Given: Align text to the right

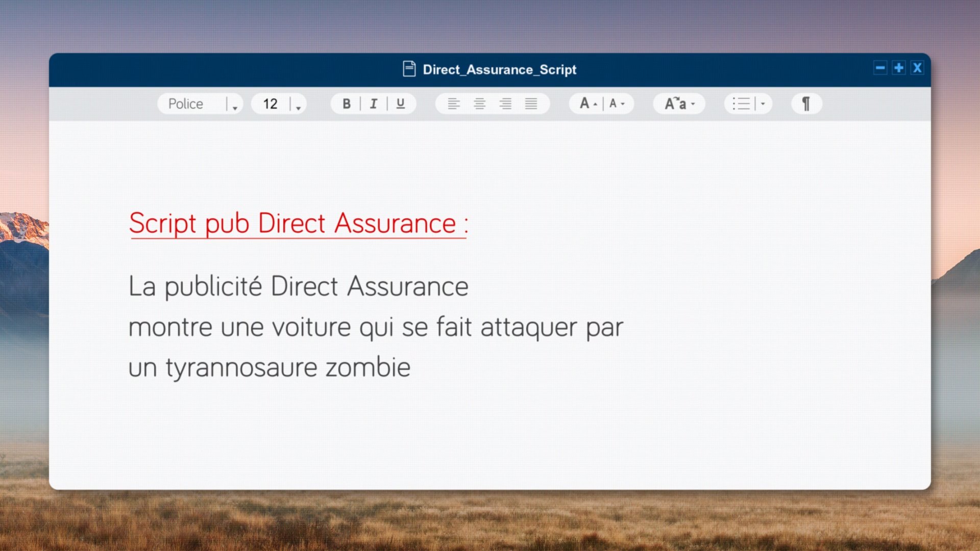Looking at the screenshot, I should pos(505,104).
